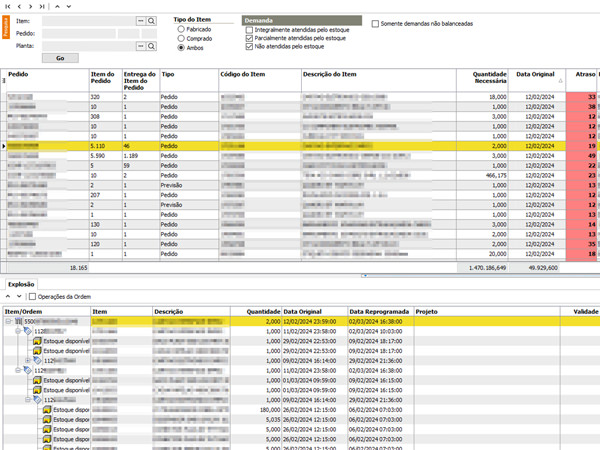The image size is (600, 450).
Task: Click the current row indicator arrow on the highlighted row
Action: 4,146
